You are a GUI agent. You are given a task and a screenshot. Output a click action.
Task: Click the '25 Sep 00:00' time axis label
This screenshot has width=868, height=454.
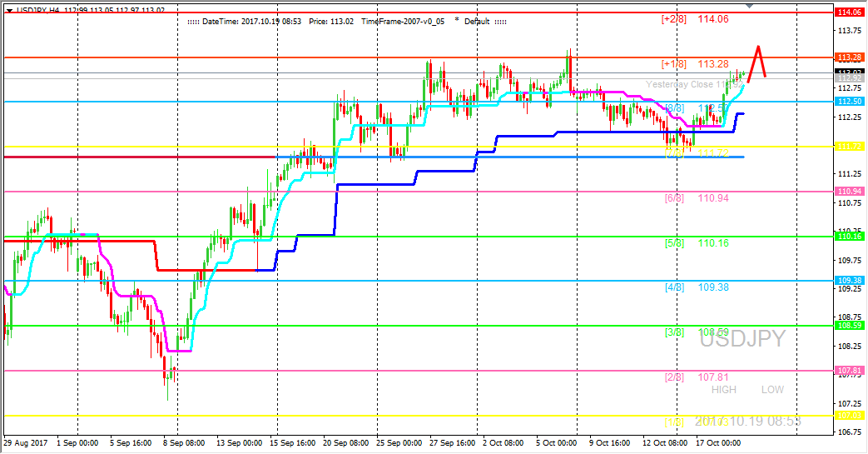(x=399, y=443)
